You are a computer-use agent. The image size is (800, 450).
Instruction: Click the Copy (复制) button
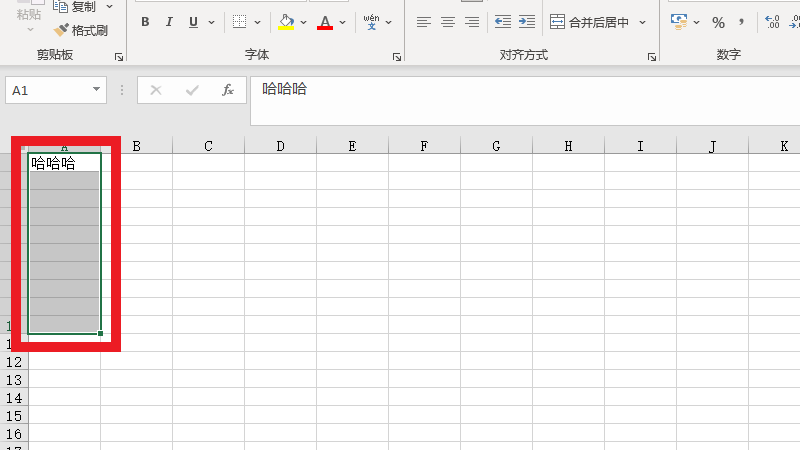click(76, 6)
